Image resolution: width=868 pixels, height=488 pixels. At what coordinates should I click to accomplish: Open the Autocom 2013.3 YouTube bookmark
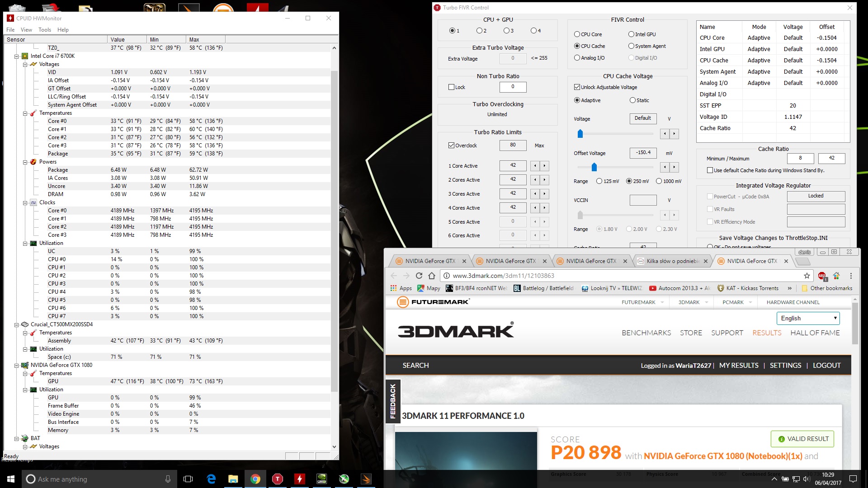(679, 288)
